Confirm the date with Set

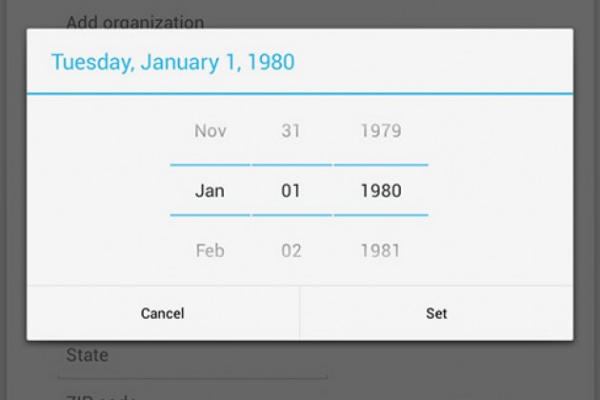pyautogui.click(x=436, y=313)
